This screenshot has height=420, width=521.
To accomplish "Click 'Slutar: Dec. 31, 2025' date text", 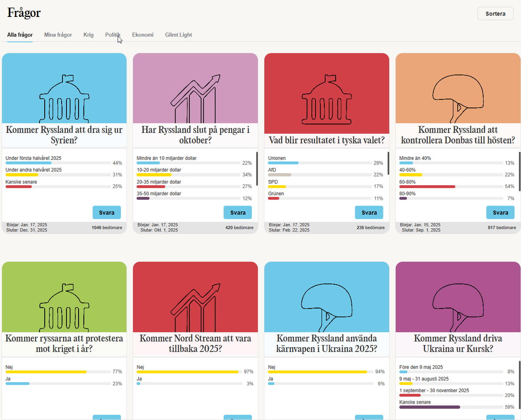I will point(27,230).
